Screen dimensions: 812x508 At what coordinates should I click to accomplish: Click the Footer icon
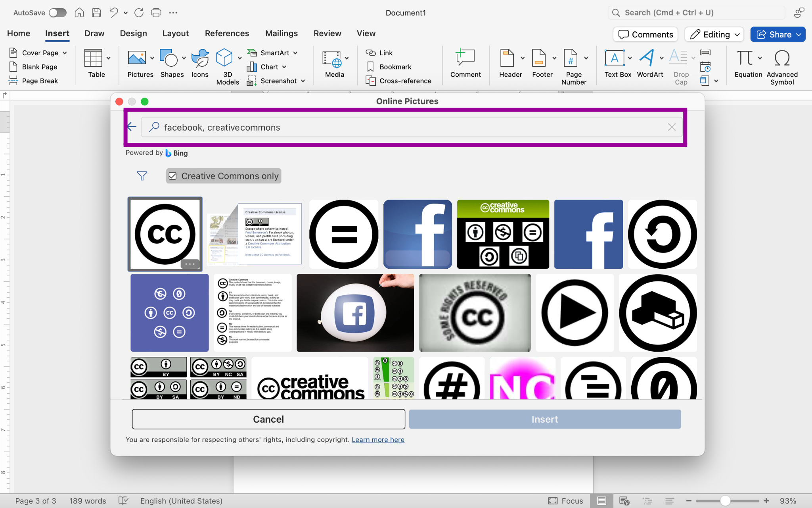pyautogui.click(x=539, y=58)
